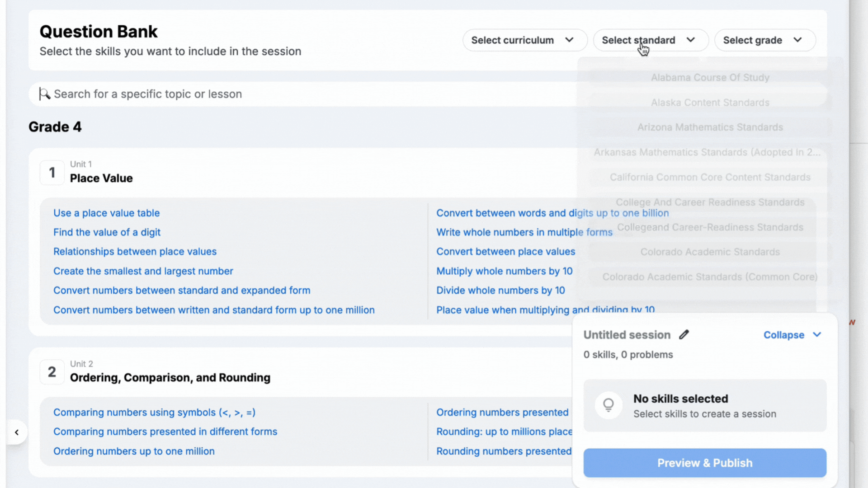Open the Select grade dropdown
This screenshot has height=488, width=868.
pos(764,40)
